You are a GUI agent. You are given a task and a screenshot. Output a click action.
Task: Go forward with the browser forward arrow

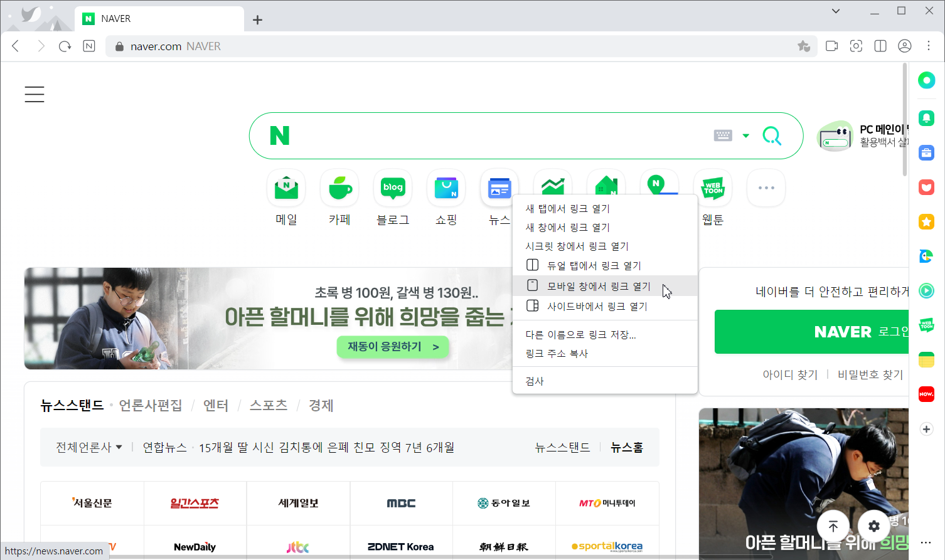pos(41,46)
